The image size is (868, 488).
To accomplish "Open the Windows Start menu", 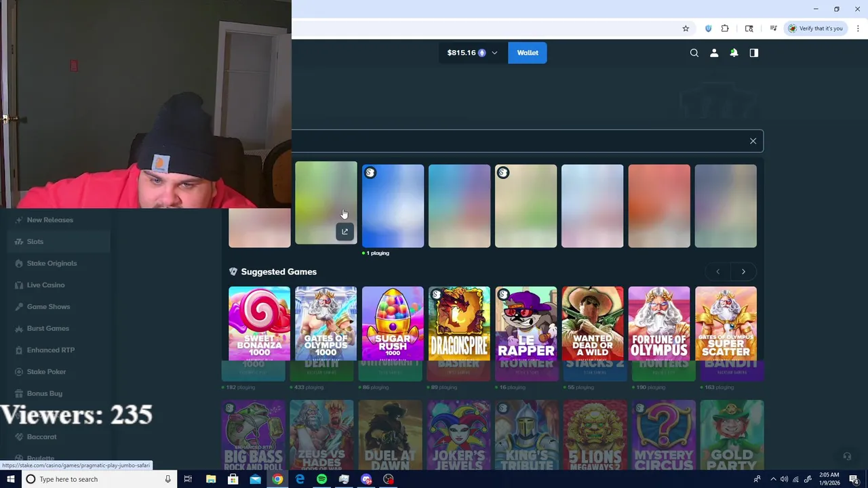I will coord(10,479).
